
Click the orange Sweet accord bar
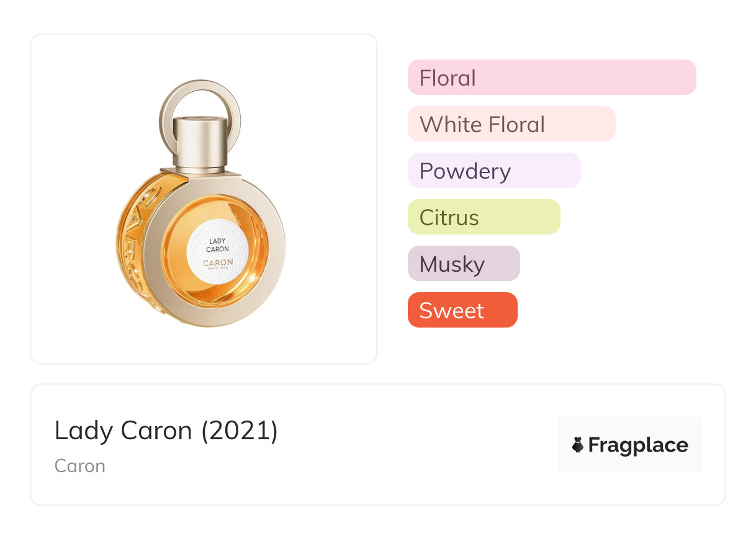[x=462, y=310]
